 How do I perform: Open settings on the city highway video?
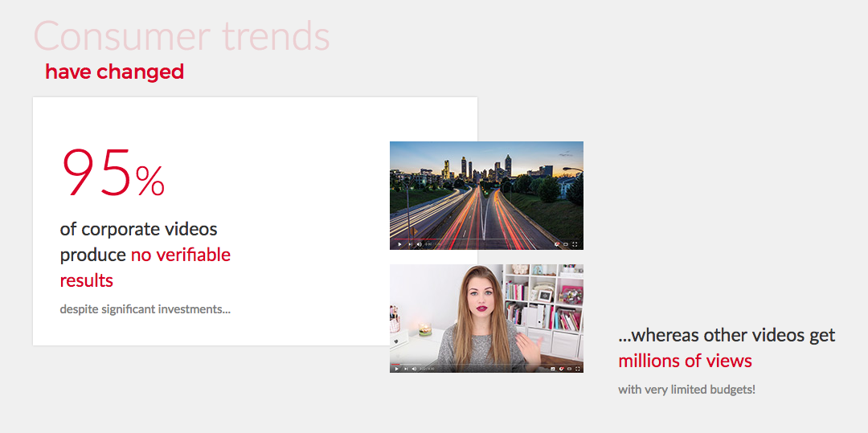557,244
